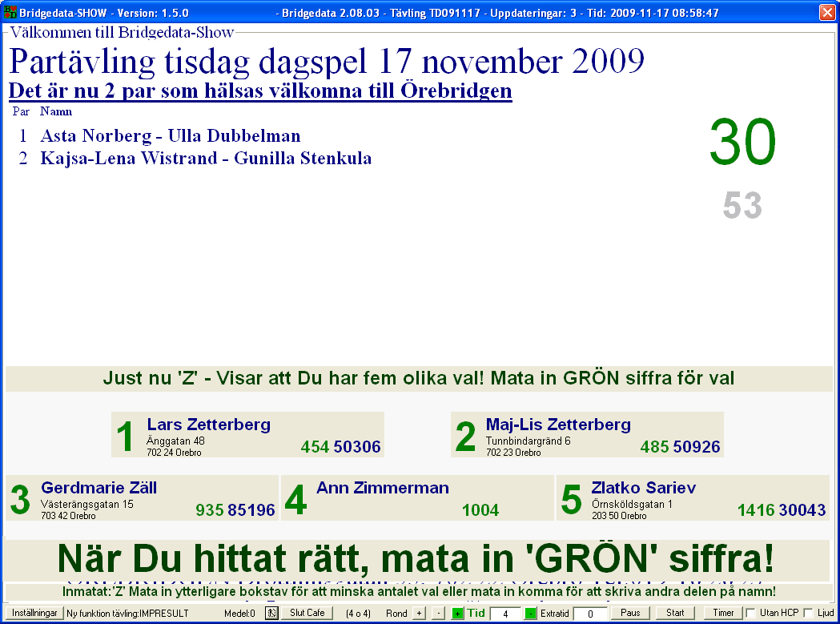Pick player option 4 Ann Zimmerman

pos(417,498)
